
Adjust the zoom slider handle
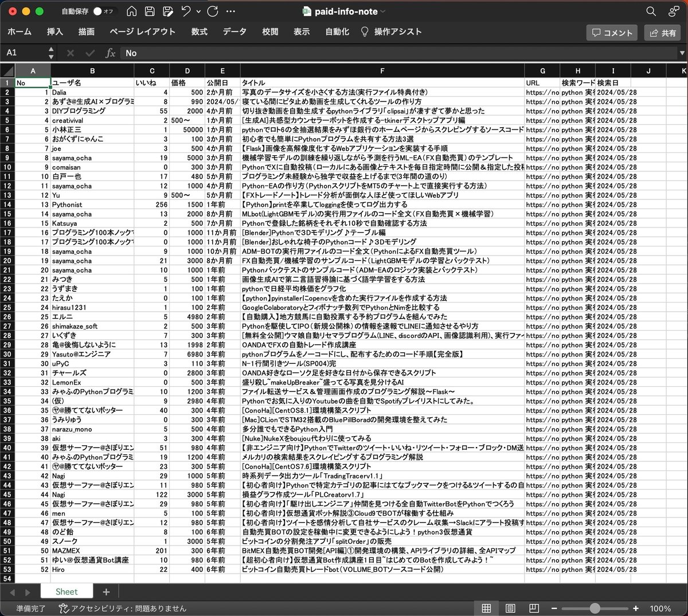[595, 609]
